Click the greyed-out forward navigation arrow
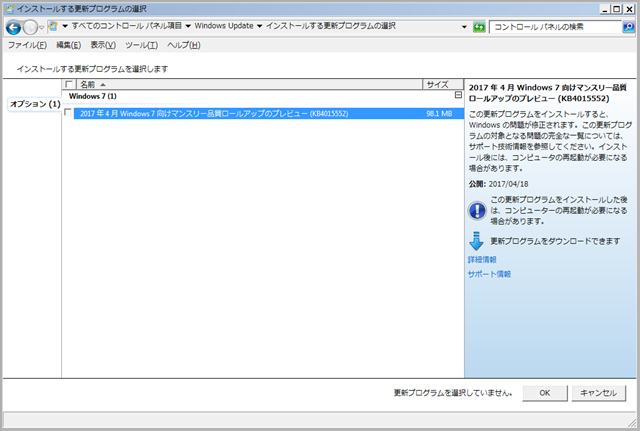The image size is (640, 431). coord(30,28)
